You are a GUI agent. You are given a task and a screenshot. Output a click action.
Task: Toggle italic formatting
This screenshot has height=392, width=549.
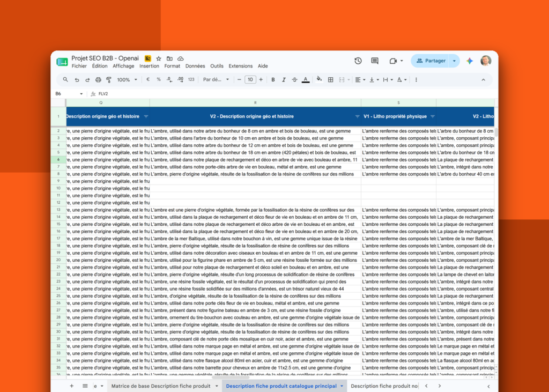pyautogui.click(x=284, y=79)
